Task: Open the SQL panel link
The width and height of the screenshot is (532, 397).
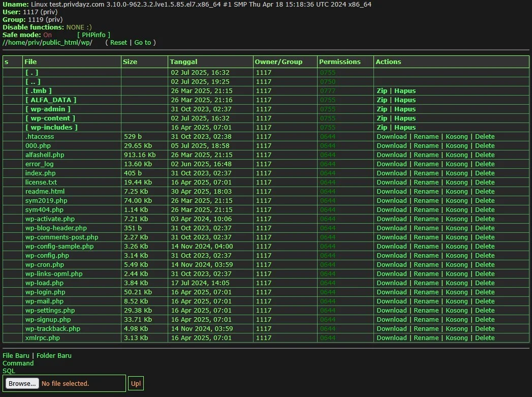Action: (x=9, y=371)
